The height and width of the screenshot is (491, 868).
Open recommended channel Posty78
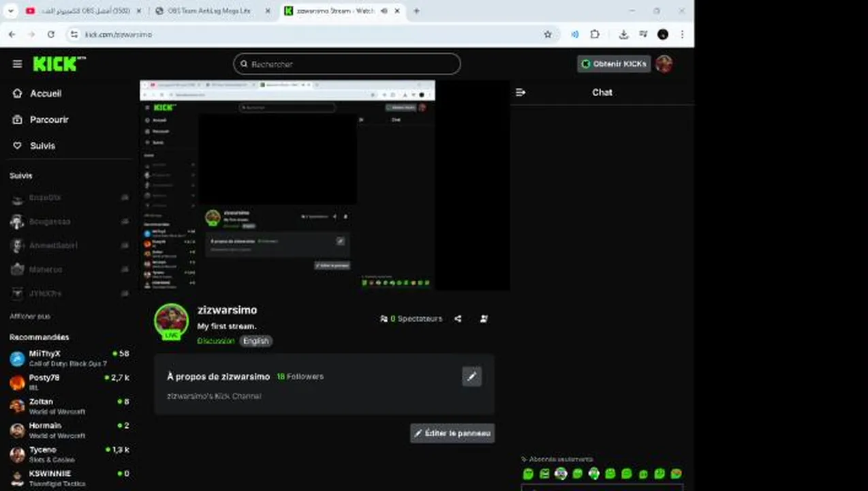tap(69, 382)
